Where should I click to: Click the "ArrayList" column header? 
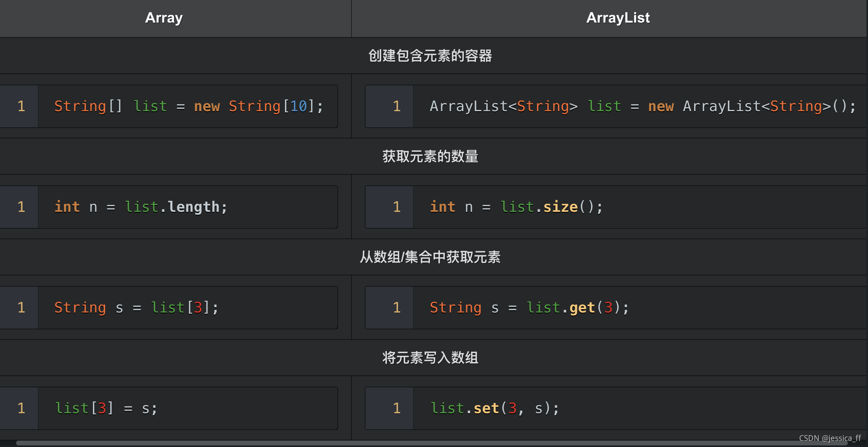click(618, 17)
